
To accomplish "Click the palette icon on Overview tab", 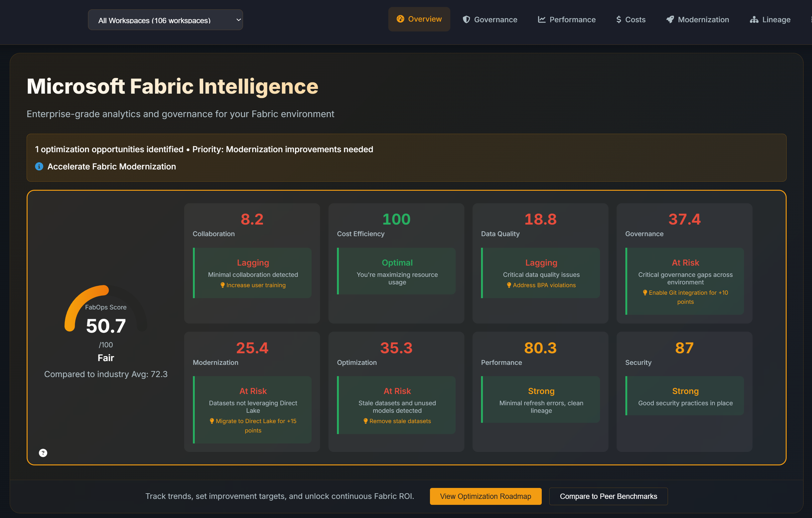I will click(x=400, y=19).
